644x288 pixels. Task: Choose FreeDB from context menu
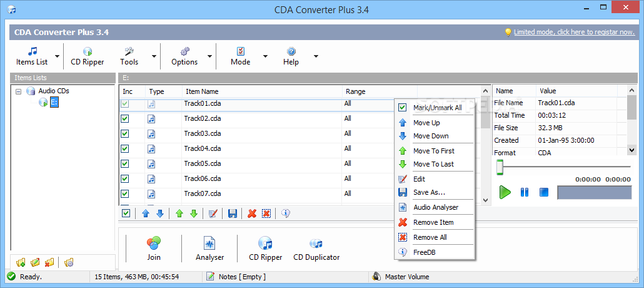[434, 252]
